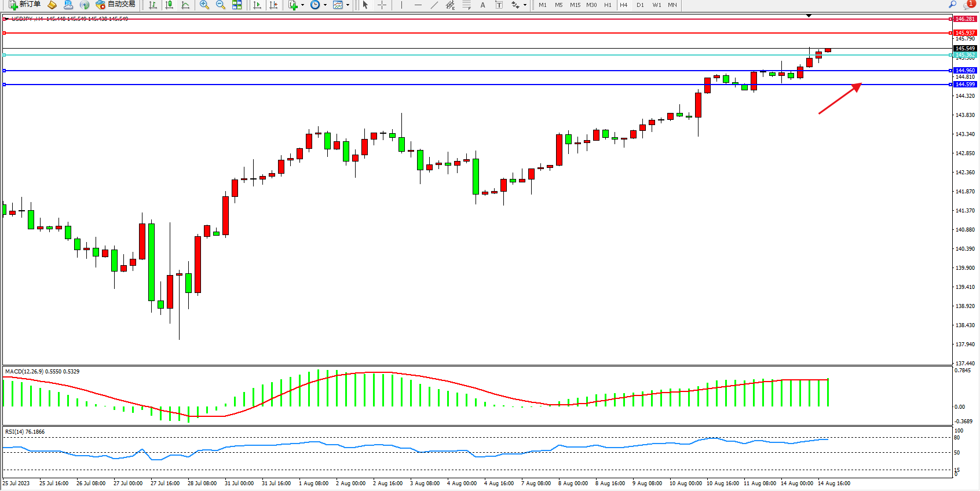This screenshot has width=980, height=491.
Task: Switch chart to candlestick mode
Action: 169,5
